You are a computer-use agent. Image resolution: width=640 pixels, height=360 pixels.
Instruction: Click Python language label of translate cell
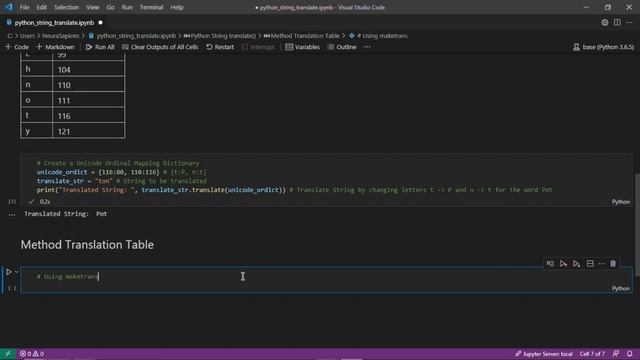[x=620, y=202]
